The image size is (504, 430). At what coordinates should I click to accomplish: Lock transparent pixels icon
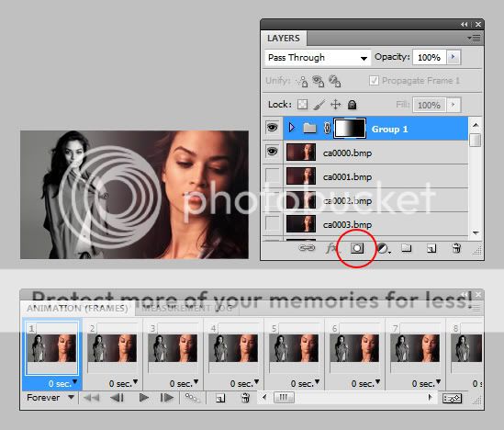pyautogui.click(x=302, y=105)
